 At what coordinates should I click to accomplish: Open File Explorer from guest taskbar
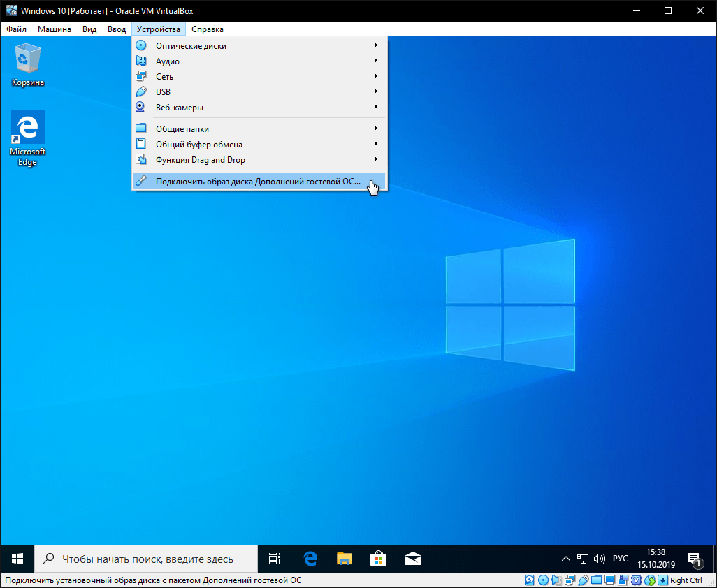point(345,559)
